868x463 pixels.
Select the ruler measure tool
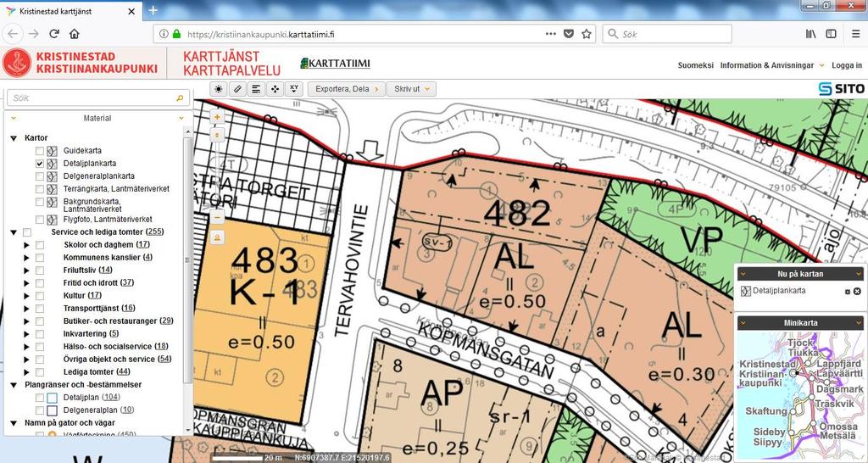coord(237,89)
